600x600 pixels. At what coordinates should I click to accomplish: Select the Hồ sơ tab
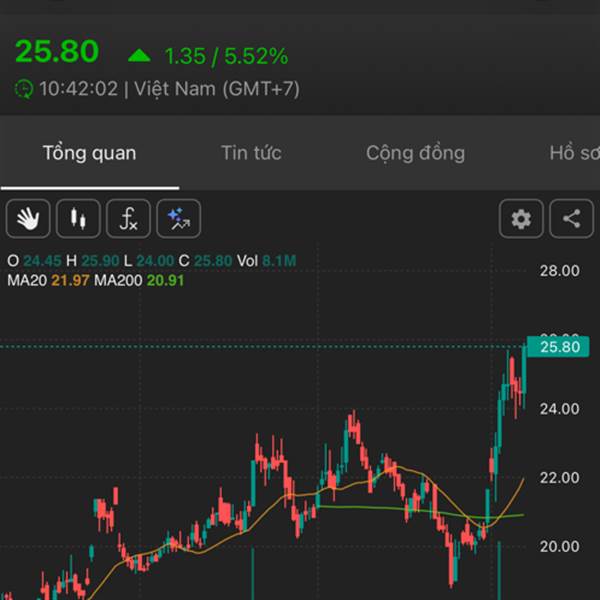[x=573, y=153]
